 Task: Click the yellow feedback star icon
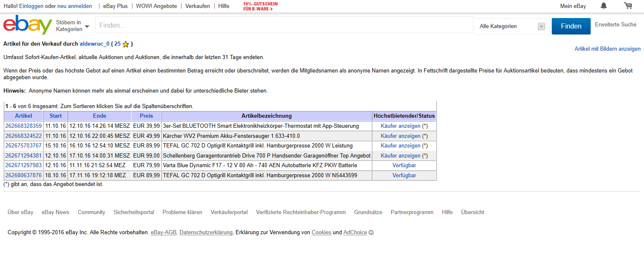pos(125,44)
